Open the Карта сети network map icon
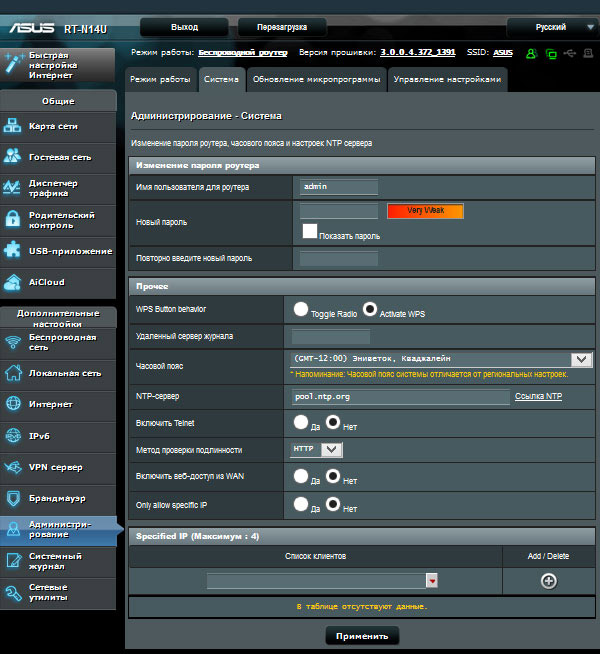The width and height of the screenshot is (600, 654). click(13, 126)
